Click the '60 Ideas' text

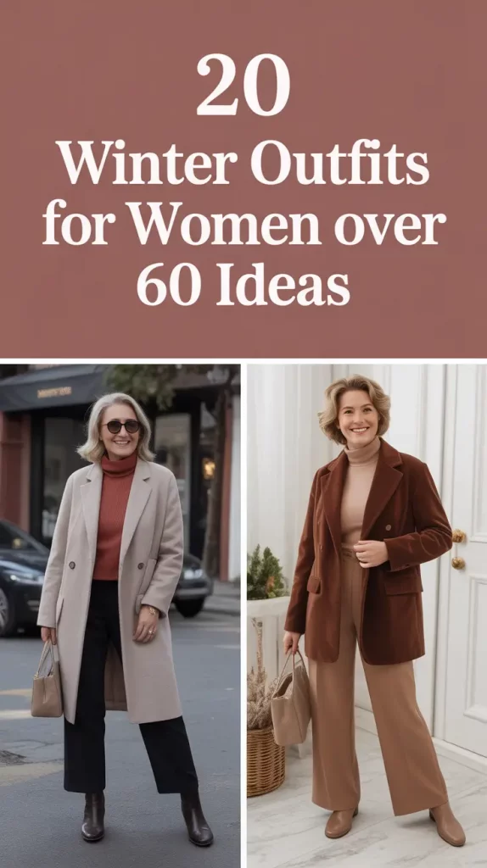click(243, 285)
